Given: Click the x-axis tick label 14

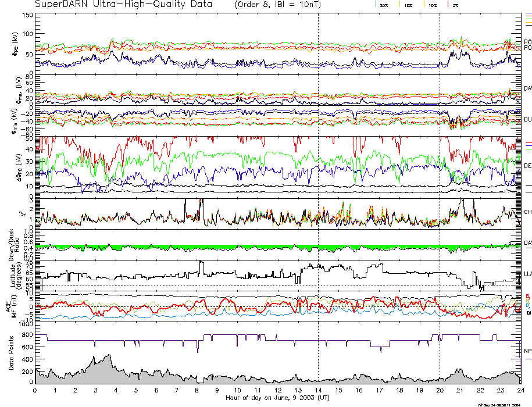Looking at the screenshot, I should tap(318, 390).
